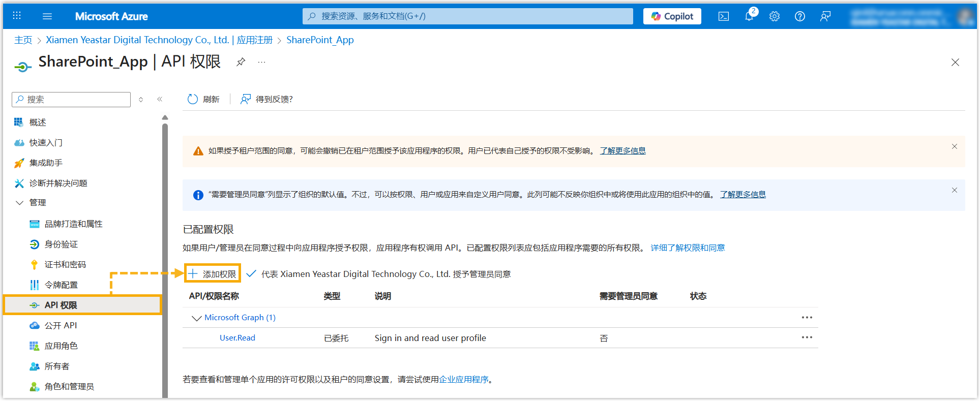
Task: Collapse the 管理 section in sidebar
Action: coord(19,203)
